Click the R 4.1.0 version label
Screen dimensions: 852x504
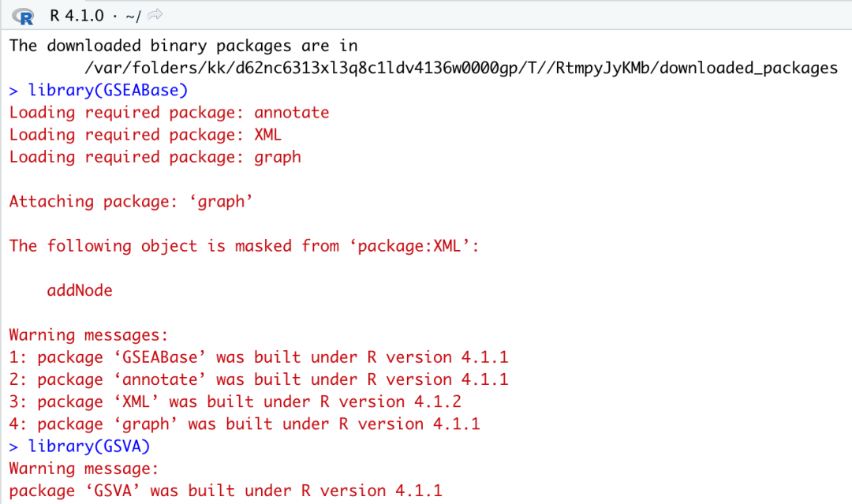tap(77, 15)
